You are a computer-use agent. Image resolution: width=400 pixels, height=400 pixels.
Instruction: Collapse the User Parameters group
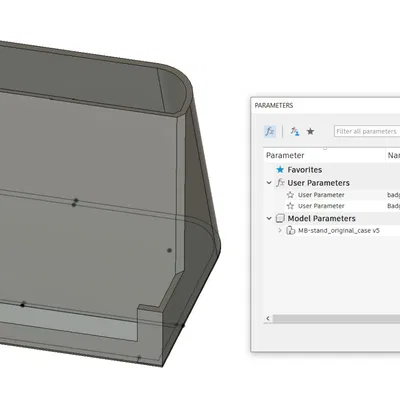(x=269, y=183)
